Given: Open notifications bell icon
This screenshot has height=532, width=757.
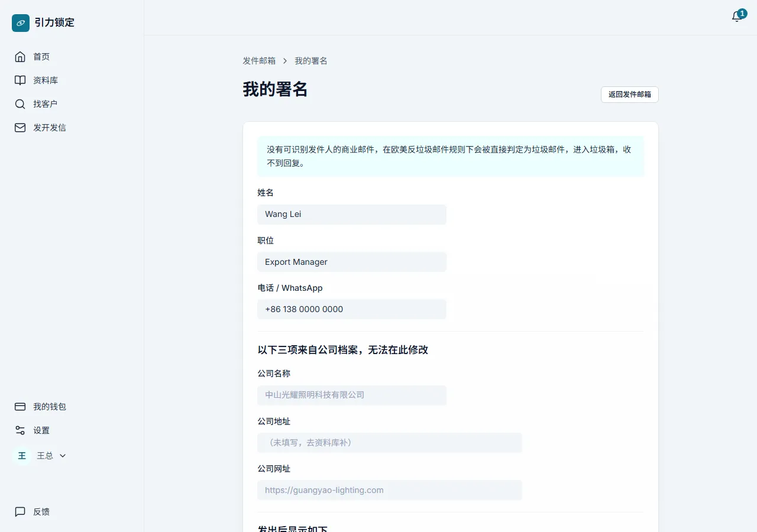Looking at the screenshot, I should point(737,17).
